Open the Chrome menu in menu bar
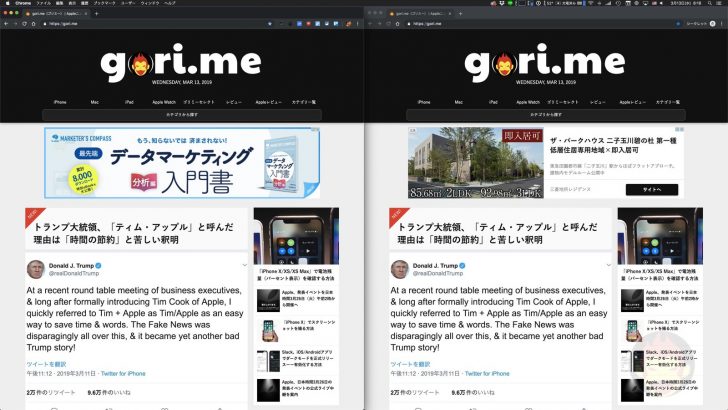 tap(23, 3)
